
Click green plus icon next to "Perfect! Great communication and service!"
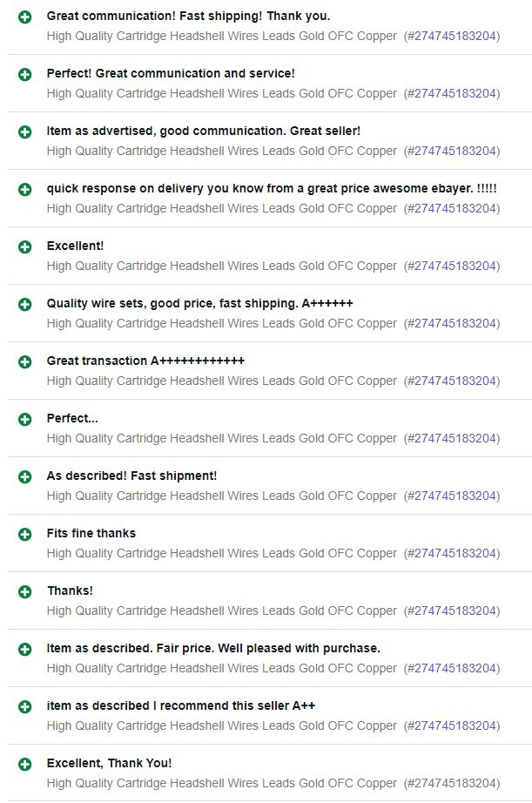(25, 74)
